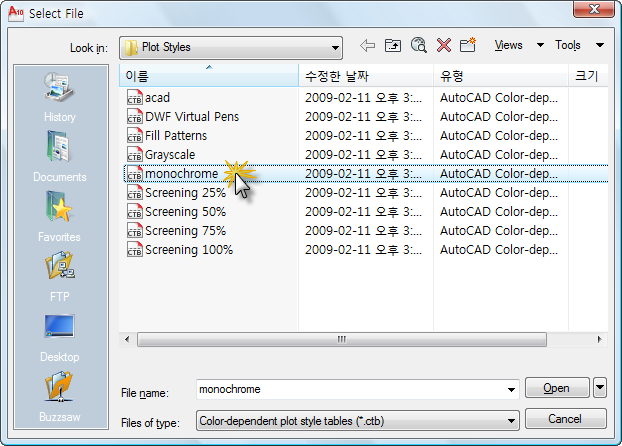Close the Select File dialog
This screenshot has width=622, height=446.
(x=594, y=9)
